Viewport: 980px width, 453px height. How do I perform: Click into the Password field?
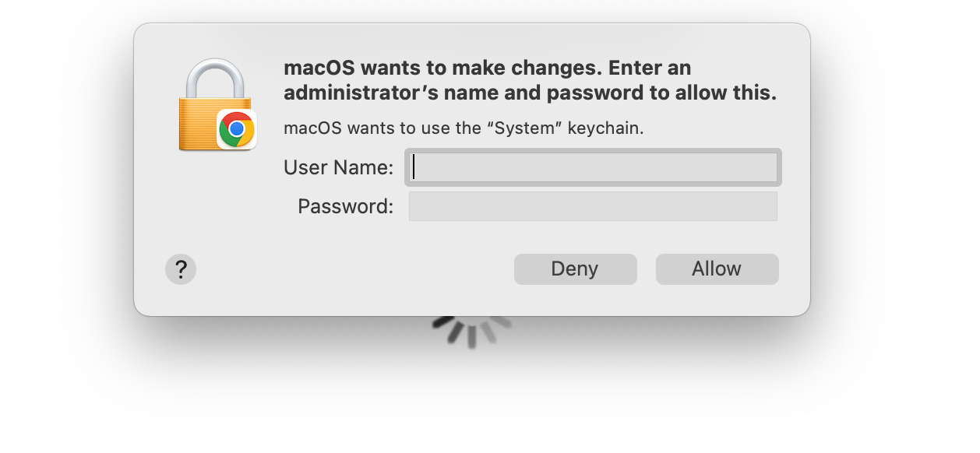(x=593, y=206)
